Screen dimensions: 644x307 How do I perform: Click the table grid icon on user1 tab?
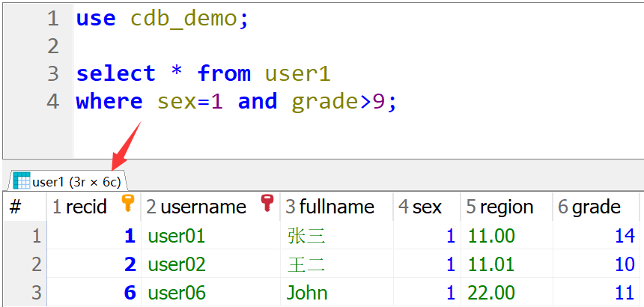point(22,180)
